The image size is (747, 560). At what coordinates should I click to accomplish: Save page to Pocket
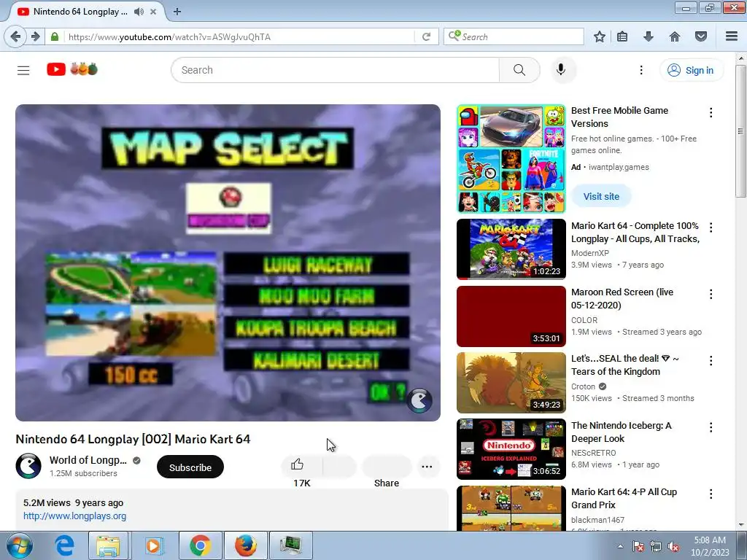point(701,36)
